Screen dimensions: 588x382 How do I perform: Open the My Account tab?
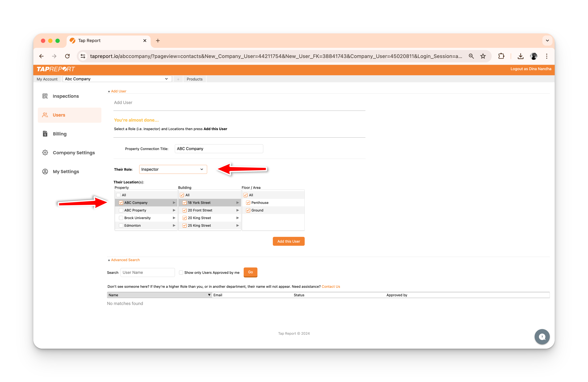(47, 79)
